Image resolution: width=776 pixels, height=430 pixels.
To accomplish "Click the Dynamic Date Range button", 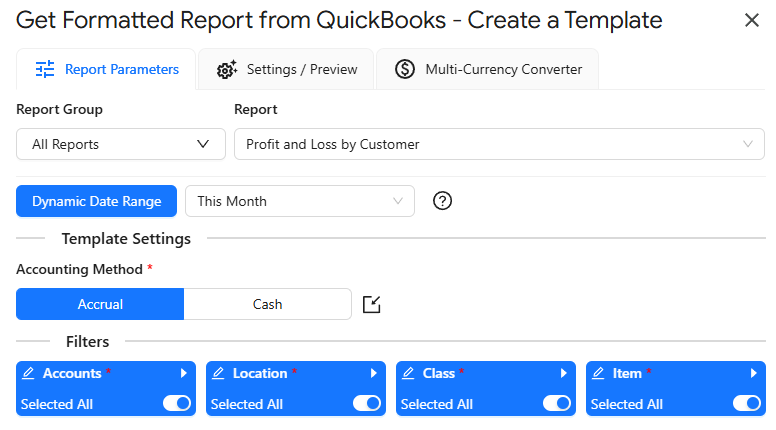I will (x=97, y=201).
